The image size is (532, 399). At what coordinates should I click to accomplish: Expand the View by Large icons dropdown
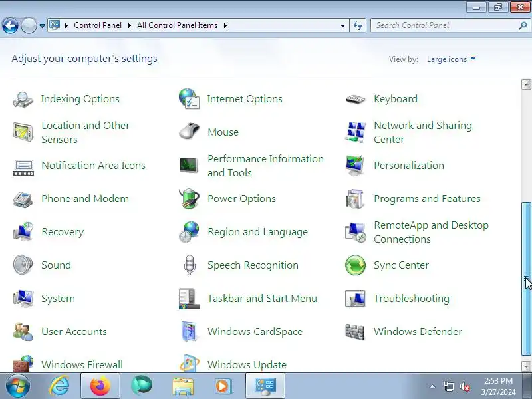[x=451, y=59]
